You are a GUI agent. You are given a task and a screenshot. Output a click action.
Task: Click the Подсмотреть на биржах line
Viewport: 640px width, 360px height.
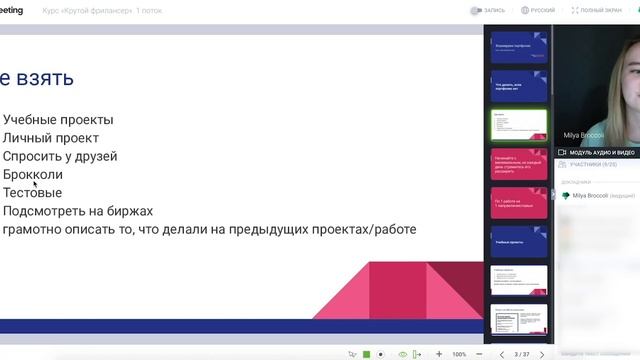78,211
